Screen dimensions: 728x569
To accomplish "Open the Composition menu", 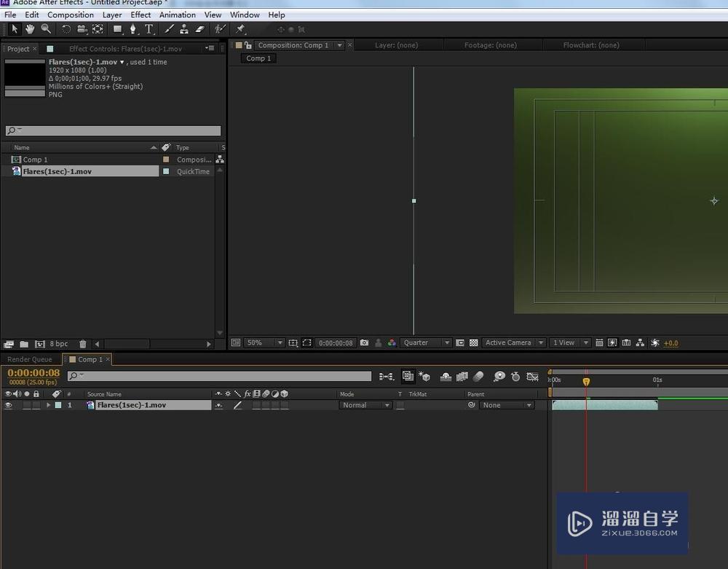I will tap(71, 15).
